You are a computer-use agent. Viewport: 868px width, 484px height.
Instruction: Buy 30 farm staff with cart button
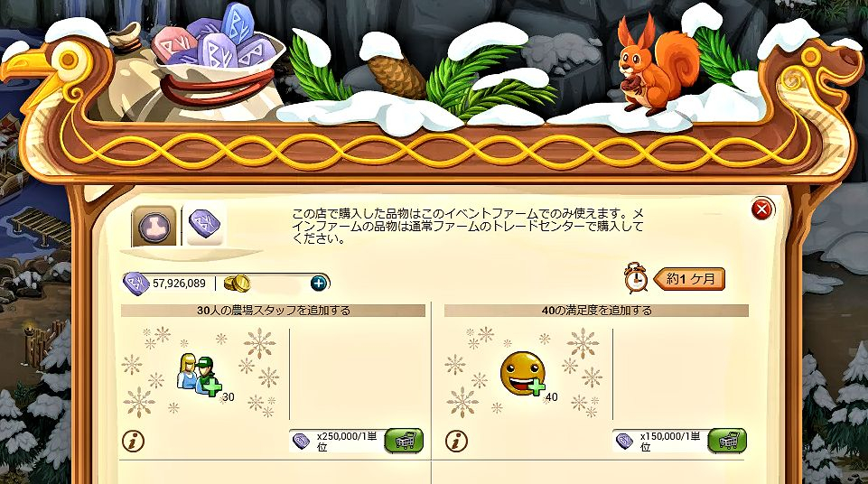pos(404,441)
